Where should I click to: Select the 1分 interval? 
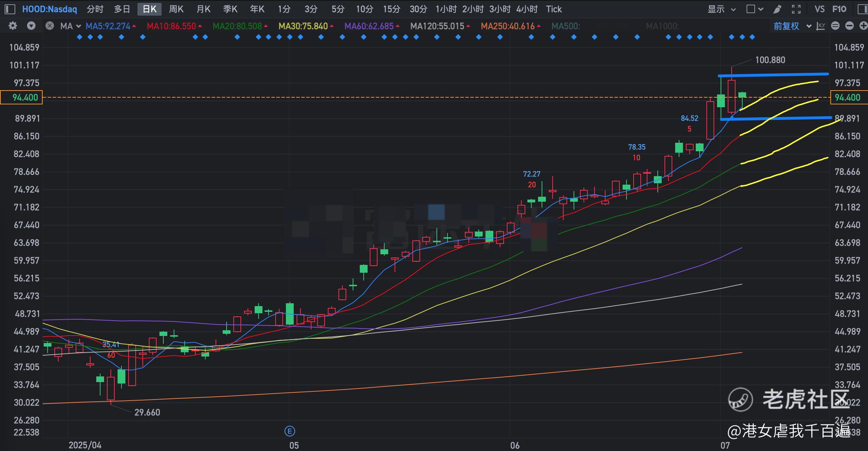tap(284, 9)
